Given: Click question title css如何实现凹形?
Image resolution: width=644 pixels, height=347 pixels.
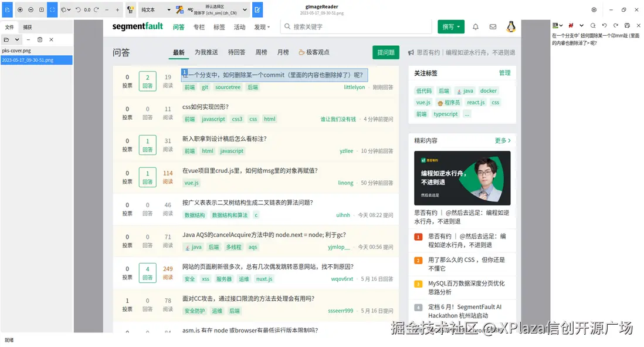Looking at the screenshot, I should click(x=205, y=107).
